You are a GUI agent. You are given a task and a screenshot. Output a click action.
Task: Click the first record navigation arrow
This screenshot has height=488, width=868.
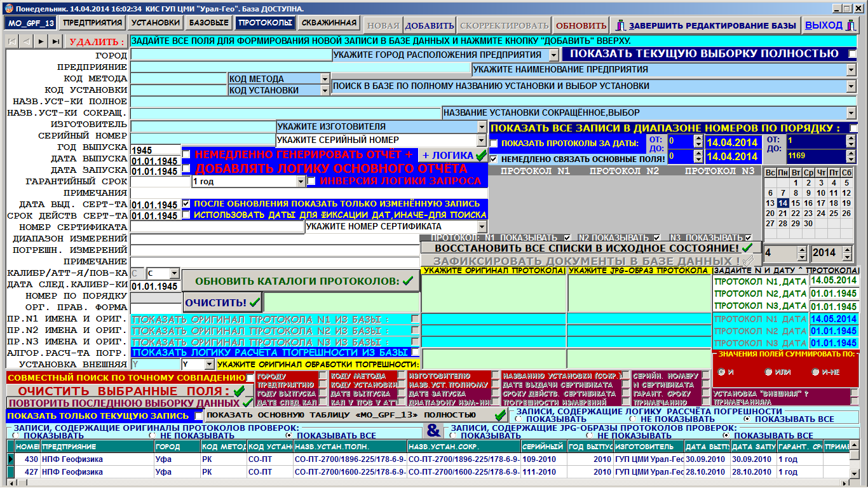coord(12,41)
